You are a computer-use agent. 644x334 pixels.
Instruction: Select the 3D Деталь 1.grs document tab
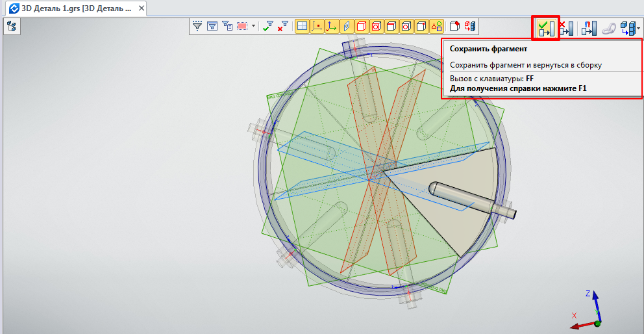point(75,8)
